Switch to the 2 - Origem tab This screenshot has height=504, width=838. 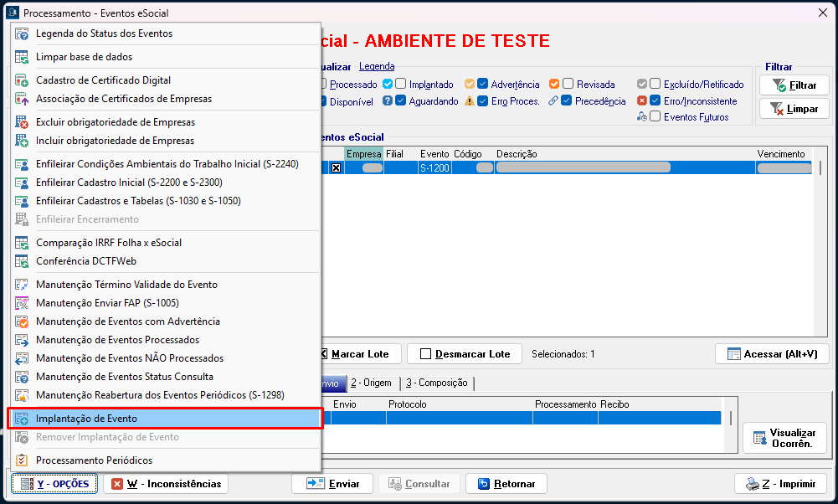point(371,383)
